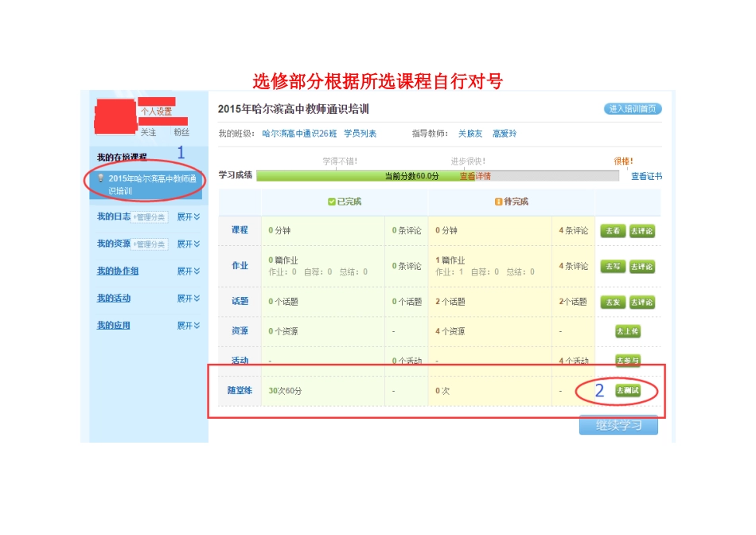Click 去参与 button in 活动 row
756x535 pixels.
[628, 361]
